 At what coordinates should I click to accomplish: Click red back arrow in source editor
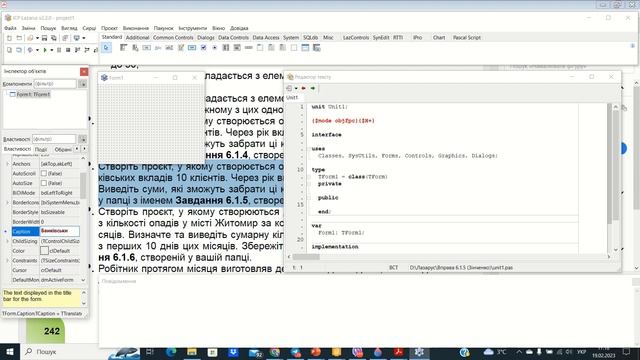click(303, 88)
